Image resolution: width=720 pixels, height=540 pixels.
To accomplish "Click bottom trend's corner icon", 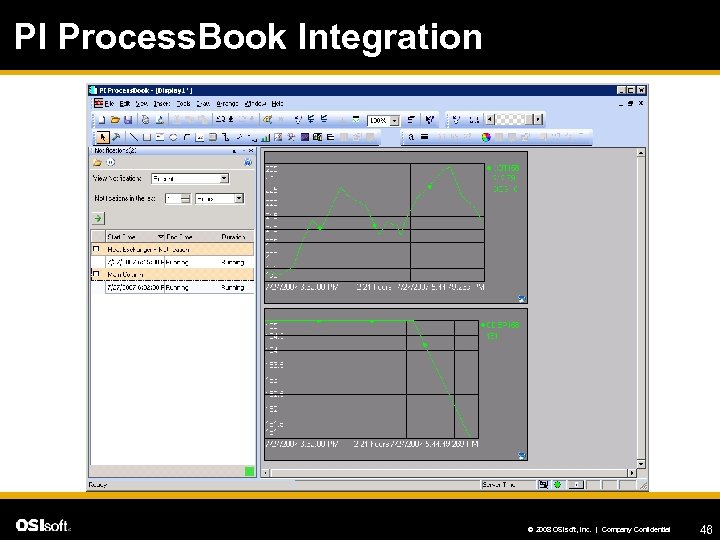I will [x=522, y=456].
